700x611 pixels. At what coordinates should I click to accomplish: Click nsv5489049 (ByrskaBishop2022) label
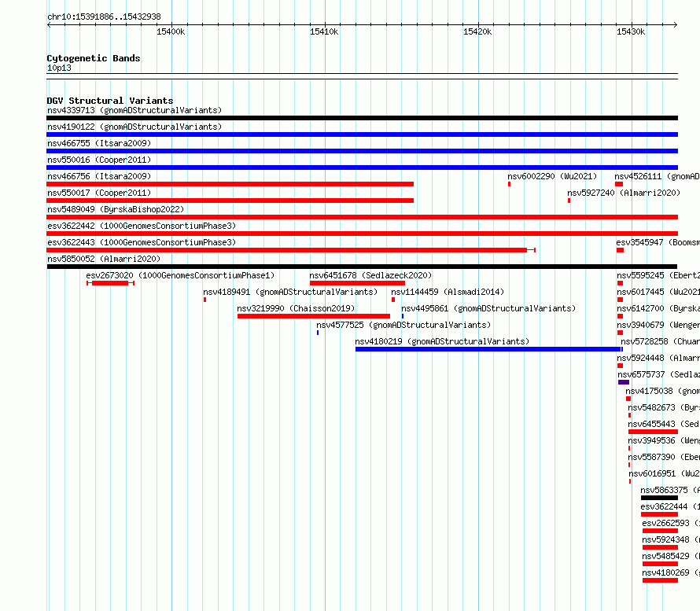click(116, 209)
